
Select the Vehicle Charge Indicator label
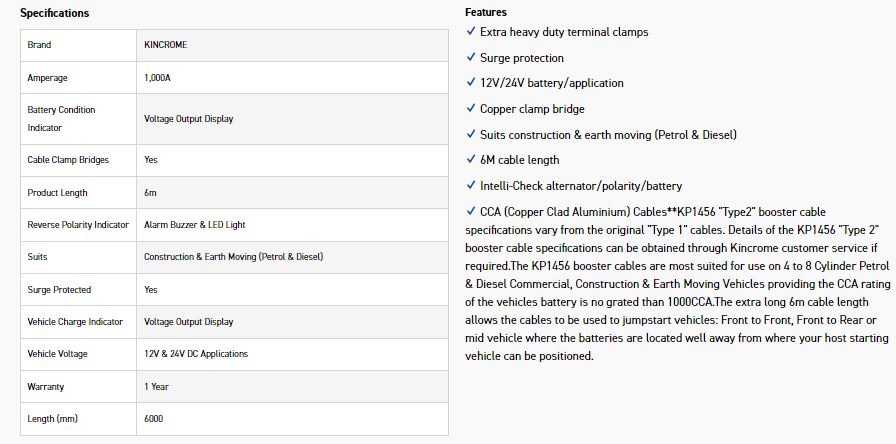75,322
